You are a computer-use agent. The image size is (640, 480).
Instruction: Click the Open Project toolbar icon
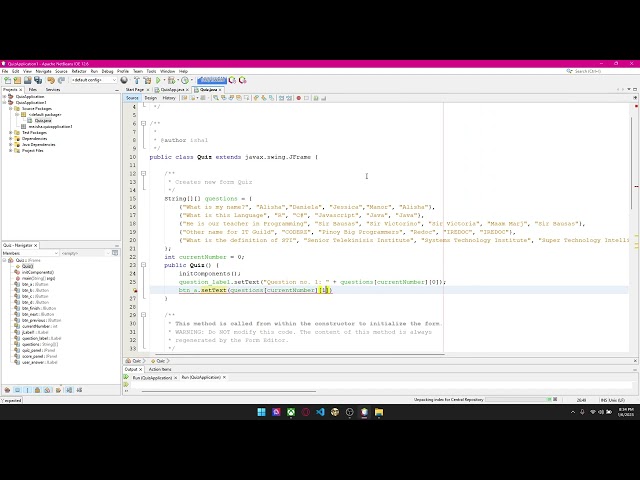(x=28, y=80)
